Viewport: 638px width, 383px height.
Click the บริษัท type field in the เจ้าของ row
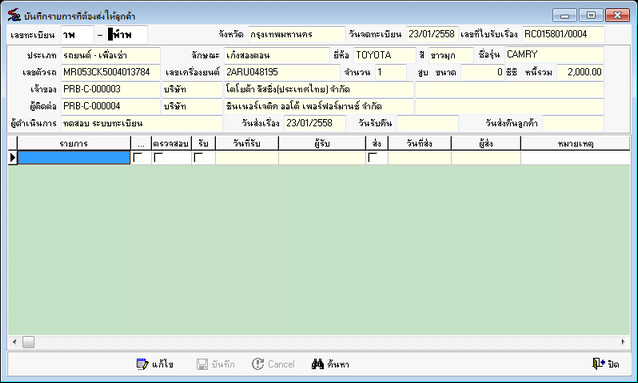[192, 89]
